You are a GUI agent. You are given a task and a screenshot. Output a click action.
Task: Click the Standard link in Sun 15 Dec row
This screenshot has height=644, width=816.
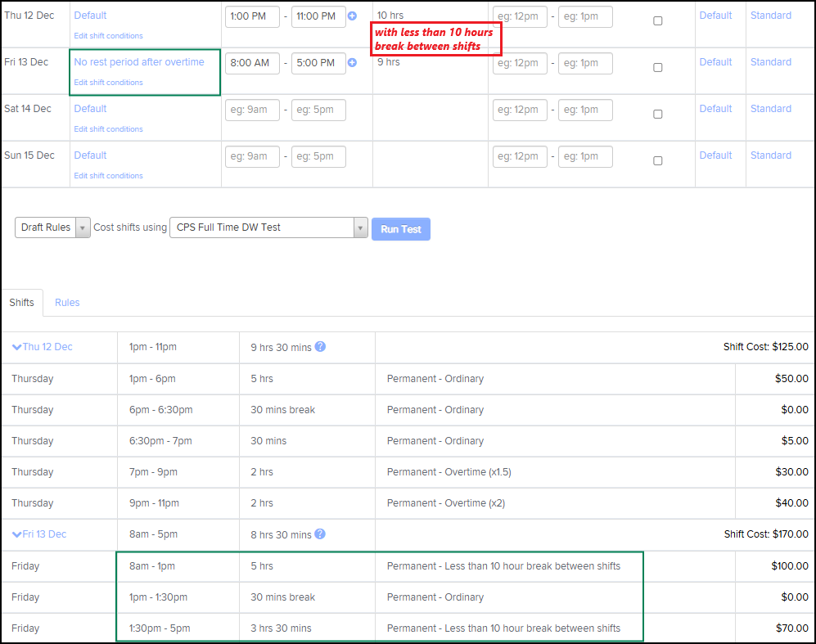point(770,155)
